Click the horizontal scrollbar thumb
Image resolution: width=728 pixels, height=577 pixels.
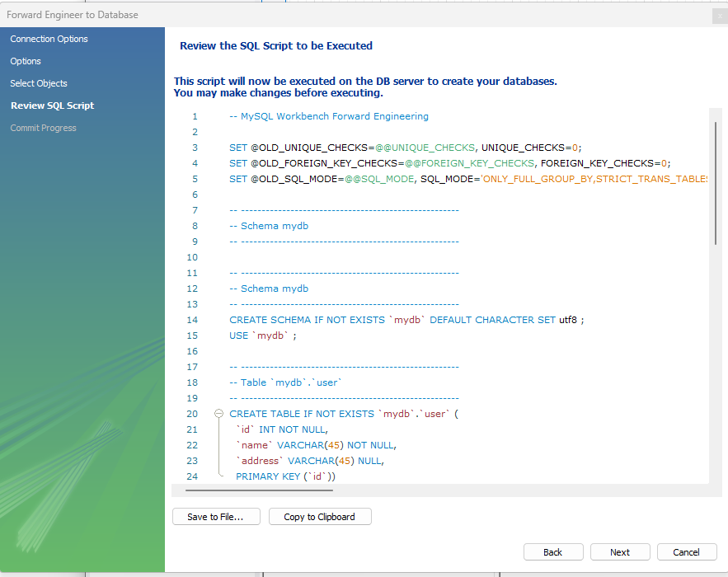pyautogui.click(x=259, y=490)
